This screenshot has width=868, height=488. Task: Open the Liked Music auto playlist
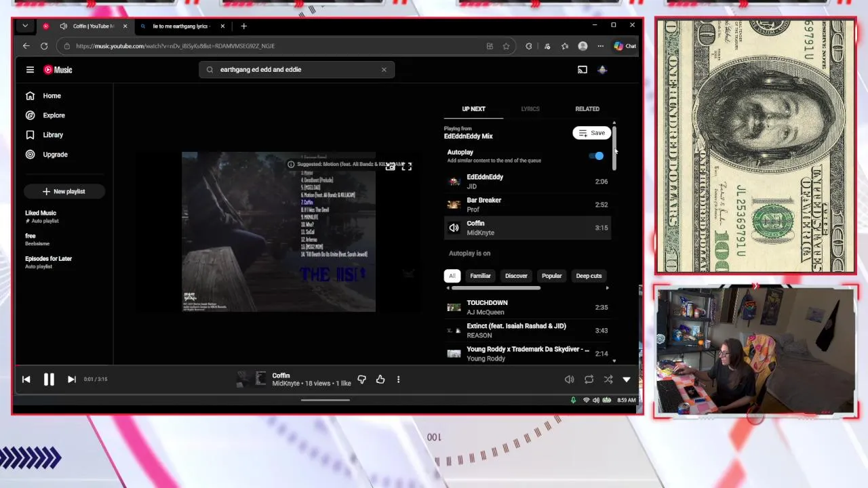click(42, 216)
